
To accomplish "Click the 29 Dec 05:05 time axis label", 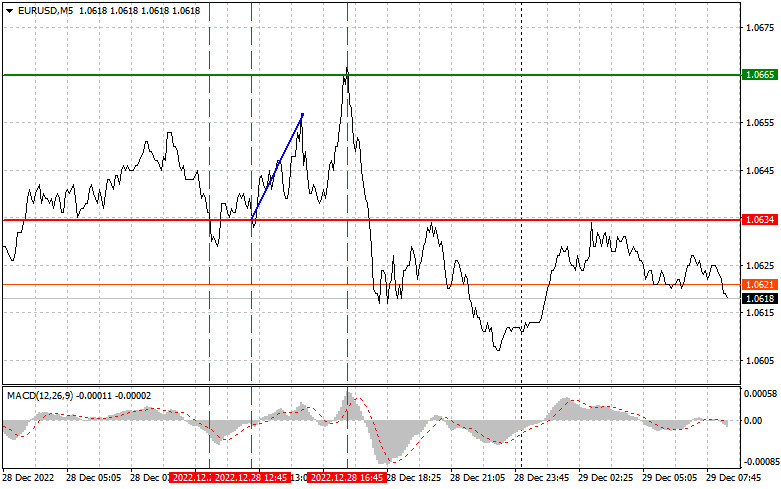I will pyautogui.click(x=670, y=478).
